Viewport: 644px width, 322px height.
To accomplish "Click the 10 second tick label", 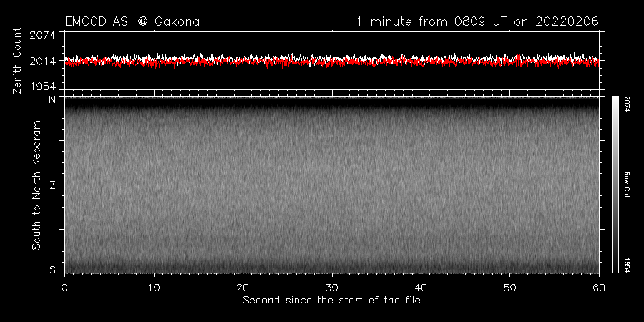I will (x=154, y=286).
